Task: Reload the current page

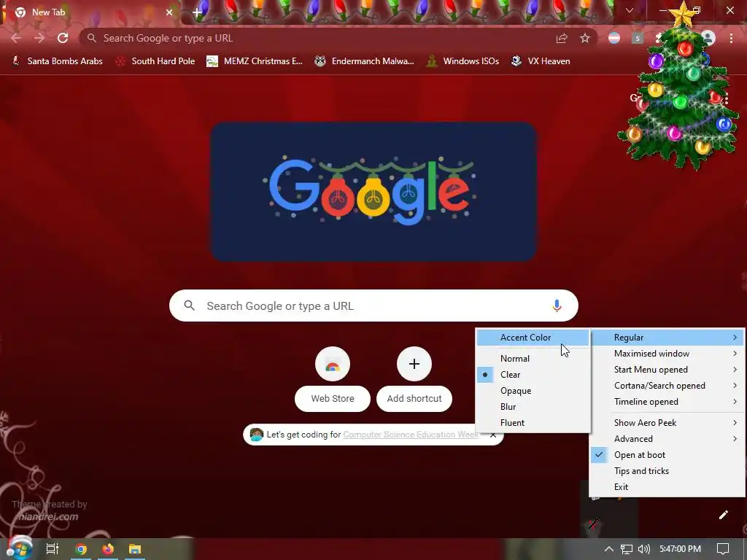Action: 63,38
